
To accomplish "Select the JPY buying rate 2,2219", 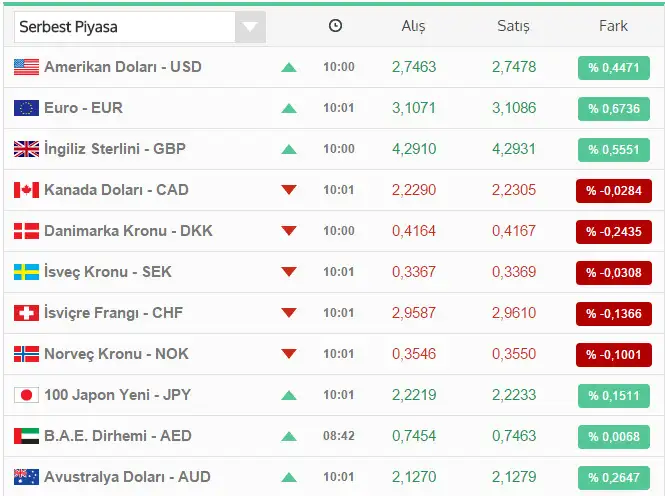I will coord(414,395).
